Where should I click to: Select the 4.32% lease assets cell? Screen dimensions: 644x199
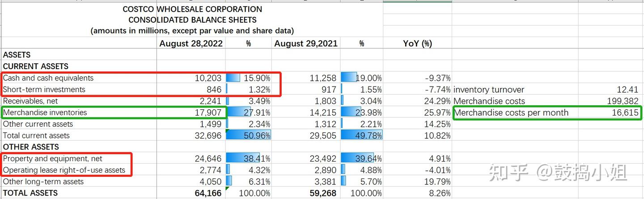pos(248,170)
